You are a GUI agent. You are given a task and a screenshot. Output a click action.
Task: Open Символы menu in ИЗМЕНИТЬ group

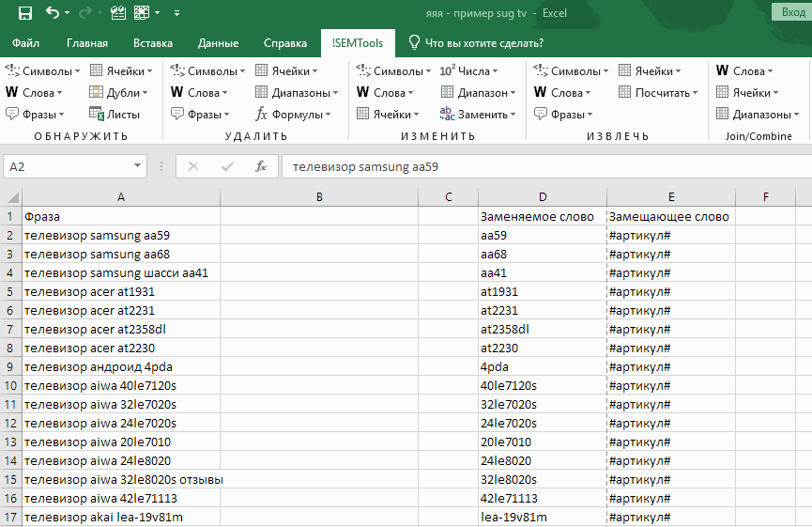[x=393, y=71]
